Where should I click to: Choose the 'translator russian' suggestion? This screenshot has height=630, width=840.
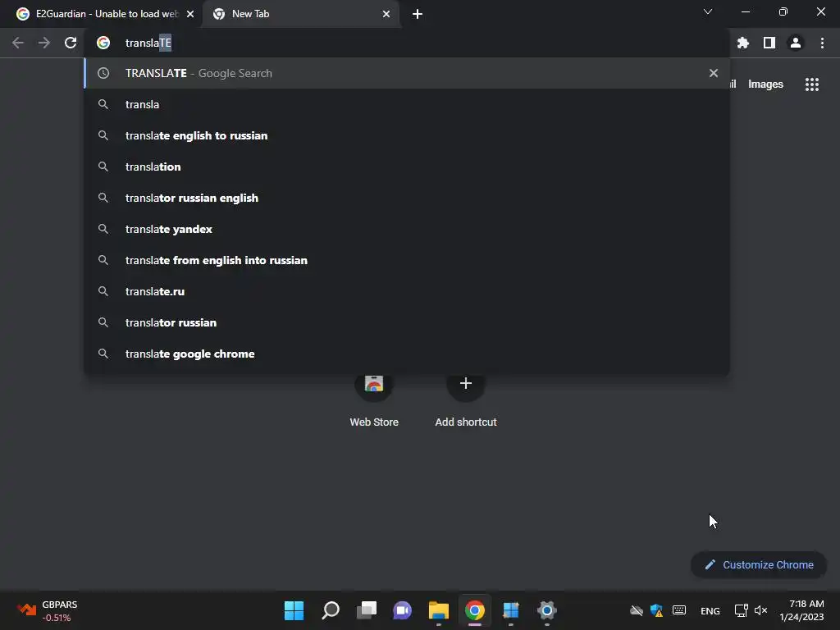point(407,322)
